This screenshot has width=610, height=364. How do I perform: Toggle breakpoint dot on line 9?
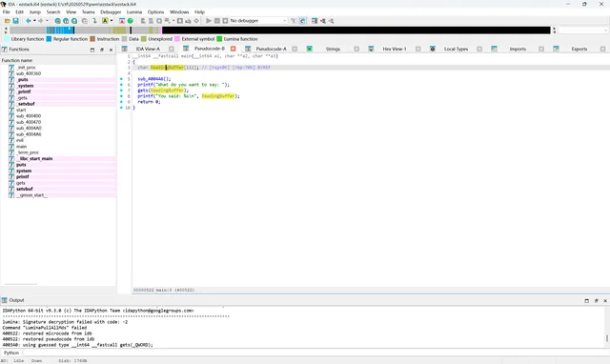(121, 102)
